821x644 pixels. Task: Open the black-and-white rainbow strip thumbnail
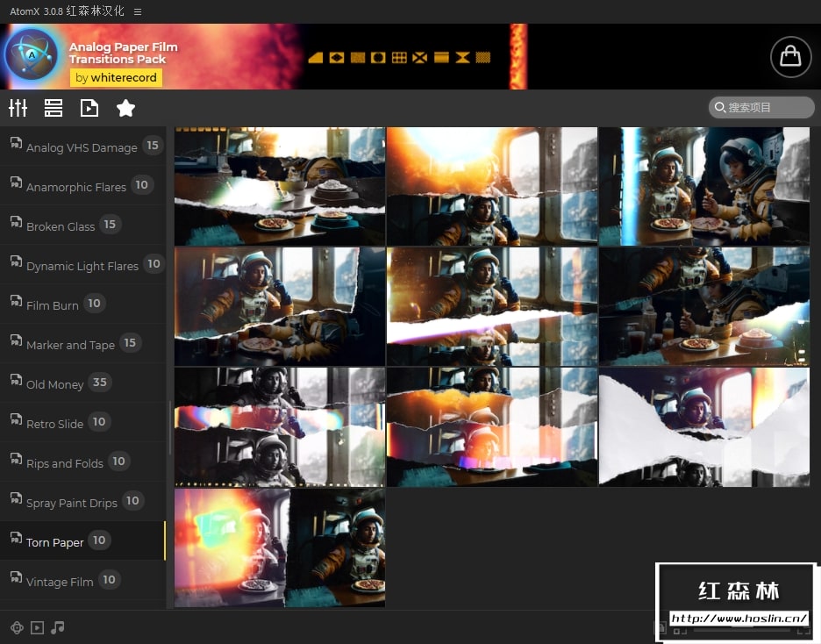pos(280,426)
